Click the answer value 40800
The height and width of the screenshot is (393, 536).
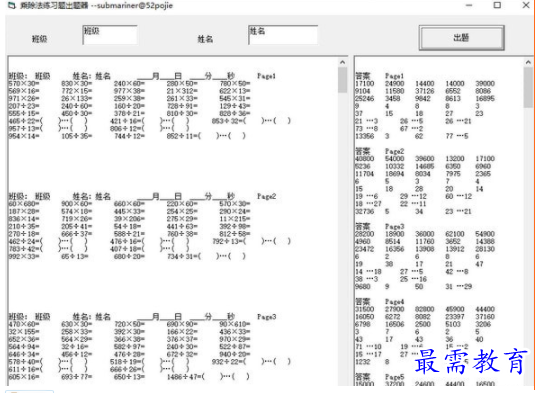click(364, 159)
